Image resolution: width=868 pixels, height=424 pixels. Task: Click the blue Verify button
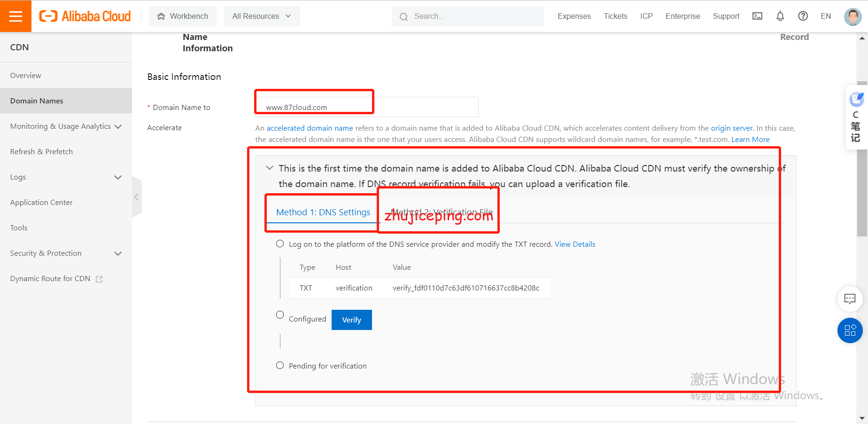pyautogui.click(x=351, y=320)
